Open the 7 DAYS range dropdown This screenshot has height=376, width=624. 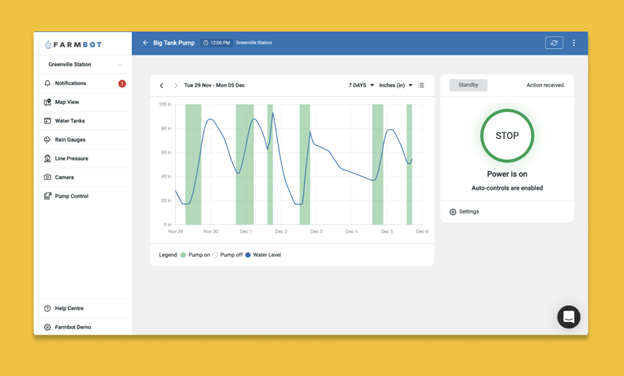pyautogui.click(x=361, y=85)
